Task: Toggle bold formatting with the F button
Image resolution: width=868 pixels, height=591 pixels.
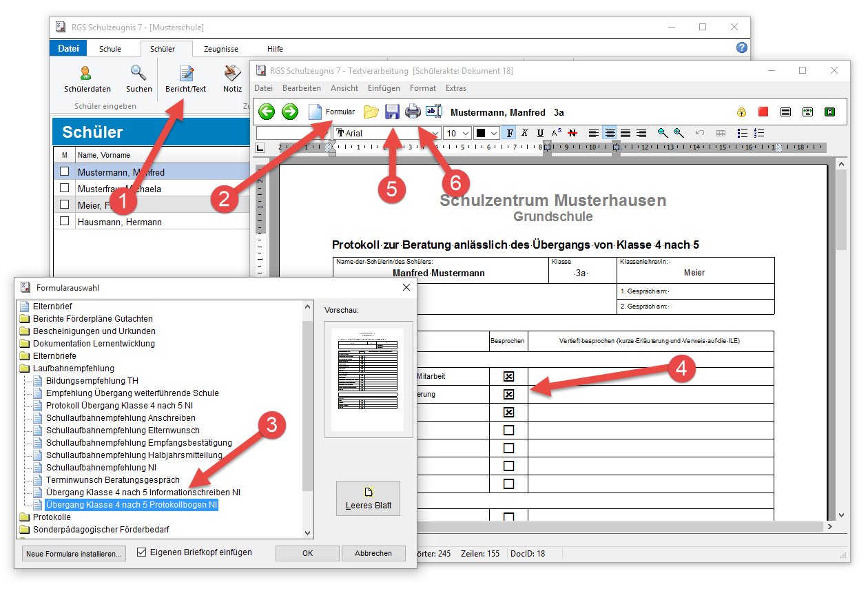Action: coord(510,133)
